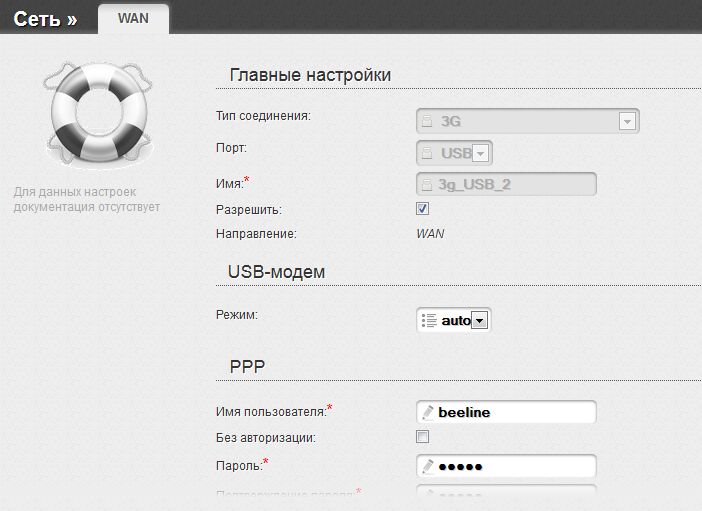Screen dimensions: 702x511
Task: Open the Порт USB dropdown arrow
Action: coord(480,154)
